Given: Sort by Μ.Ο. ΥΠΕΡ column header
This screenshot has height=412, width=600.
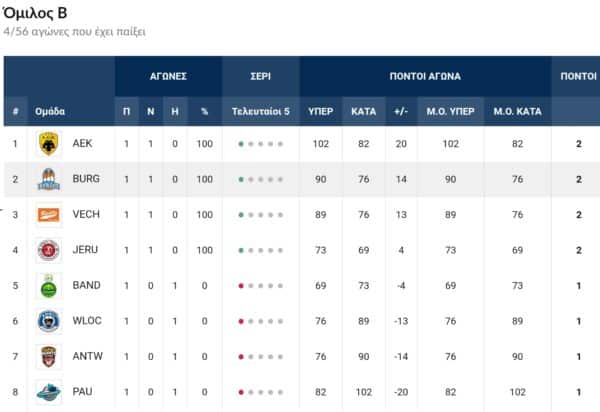Looking at the screenshot, I should [x=447, y=112].
